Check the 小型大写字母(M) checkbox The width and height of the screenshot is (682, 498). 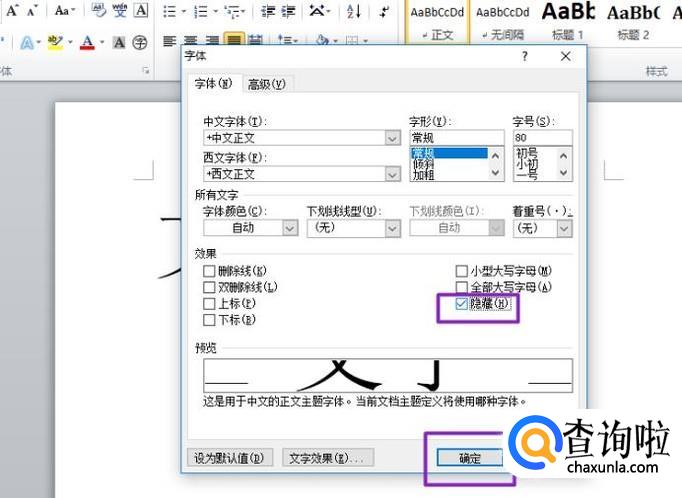[x=461, y=271]
